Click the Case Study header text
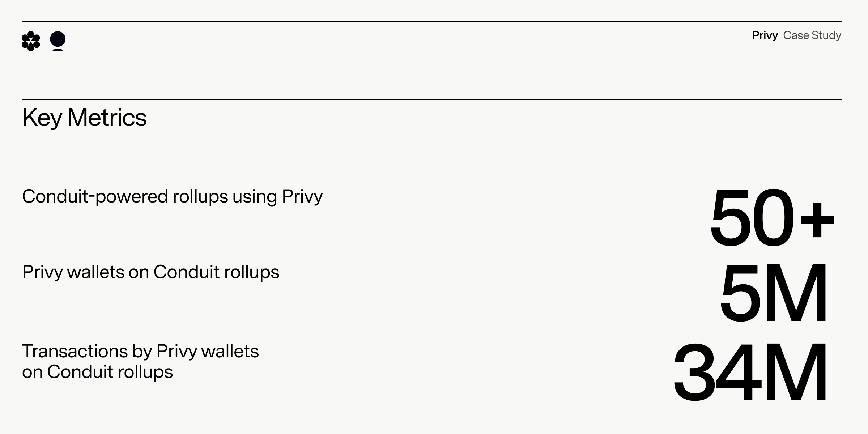This screenshot has height=434, width=868. [812, 35]
